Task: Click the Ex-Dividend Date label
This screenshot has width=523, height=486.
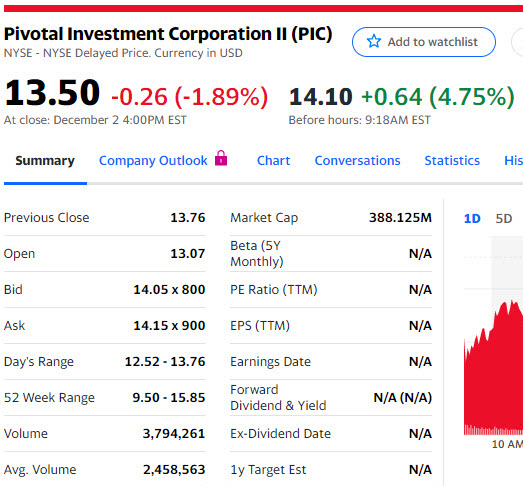Action: [281, 434]
